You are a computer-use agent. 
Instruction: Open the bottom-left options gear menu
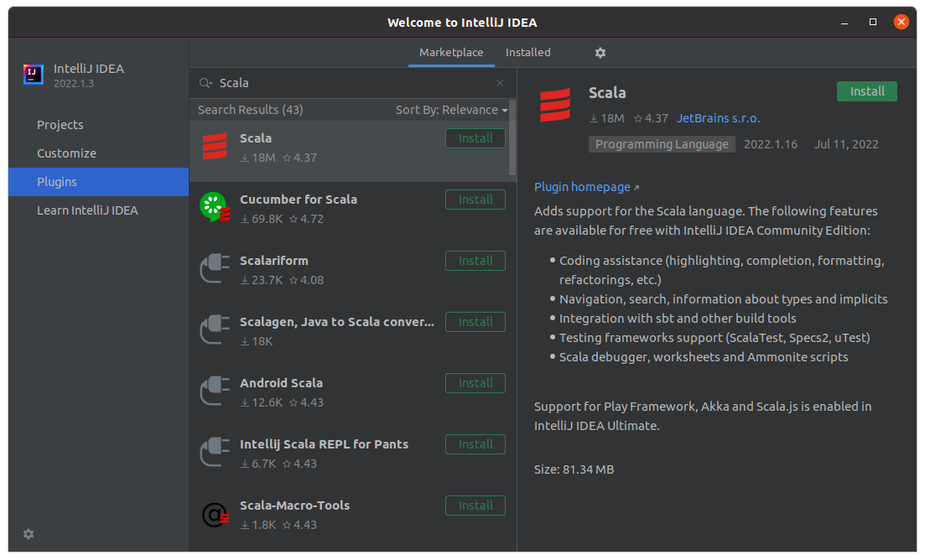29,534
